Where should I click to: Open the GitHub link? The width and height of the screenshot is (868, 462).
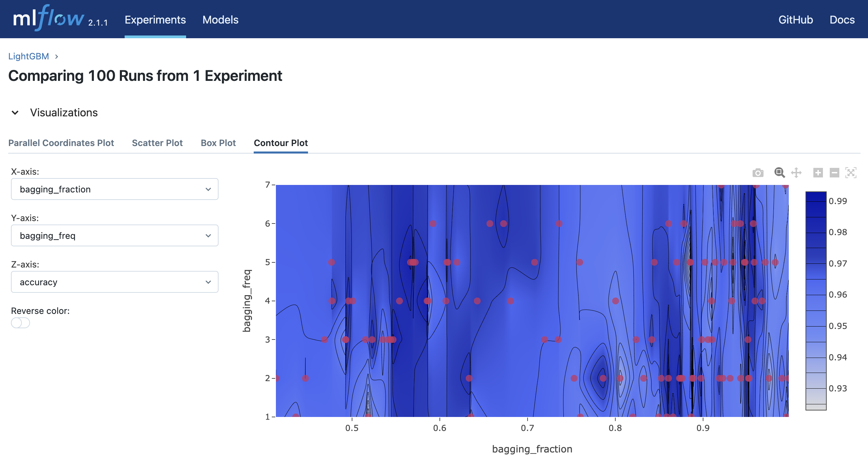click(x=796, y=20)
